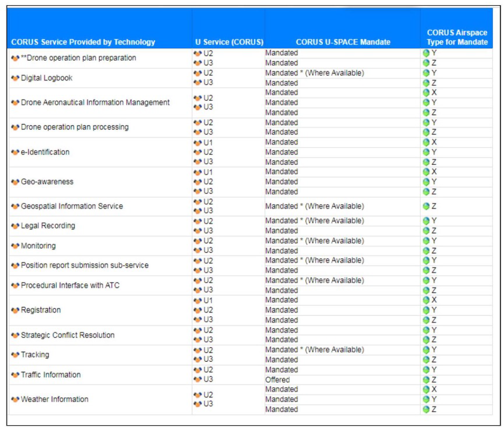Click the Geo-awareness service icon
Viewport: 504px width, 429px height.
[x=15, y=182]
